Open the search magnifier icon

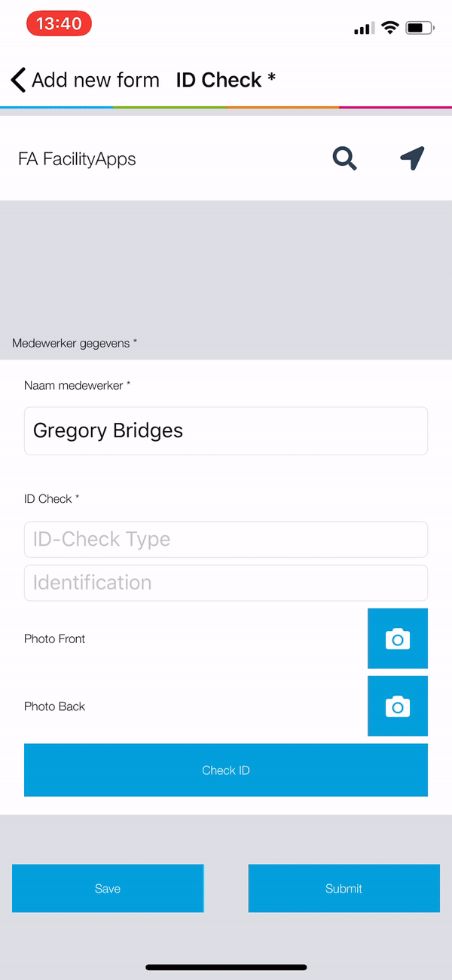coord(344,158)
